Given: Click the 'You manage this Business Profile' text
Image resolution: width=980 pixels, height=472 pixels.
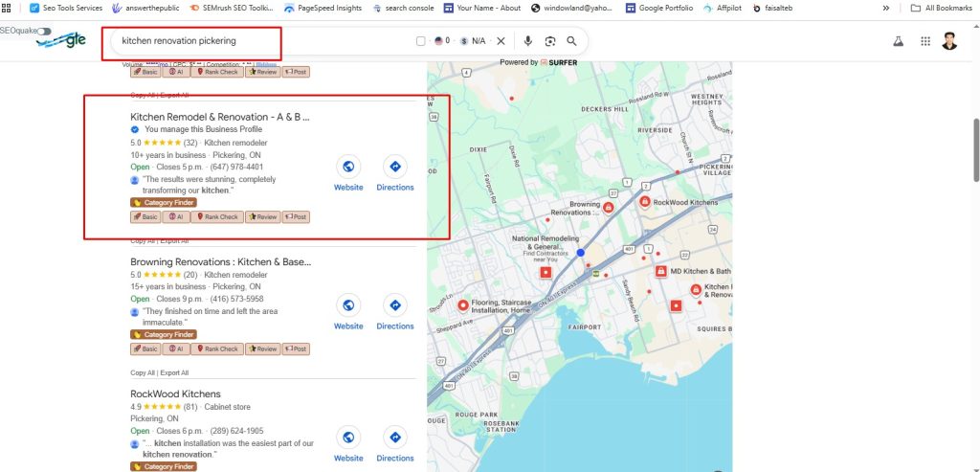Looking at the screenshot, I should pyautogui.click(x=203, y=129).
